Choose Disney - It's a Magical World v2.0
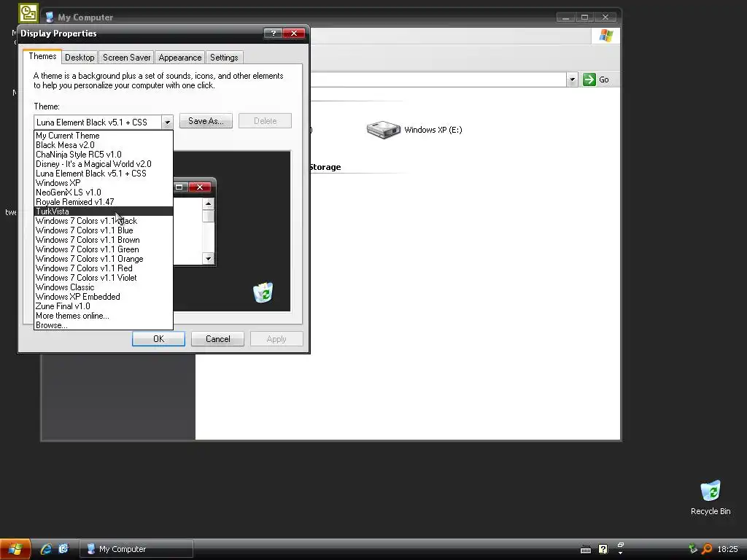Screen dimensions: 747x560 (x=104, y=164)
